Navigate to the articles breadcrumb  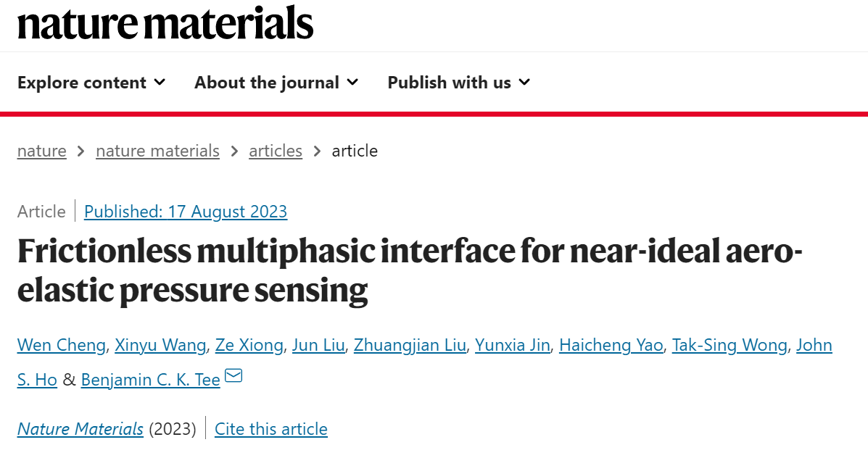(276, 151)
